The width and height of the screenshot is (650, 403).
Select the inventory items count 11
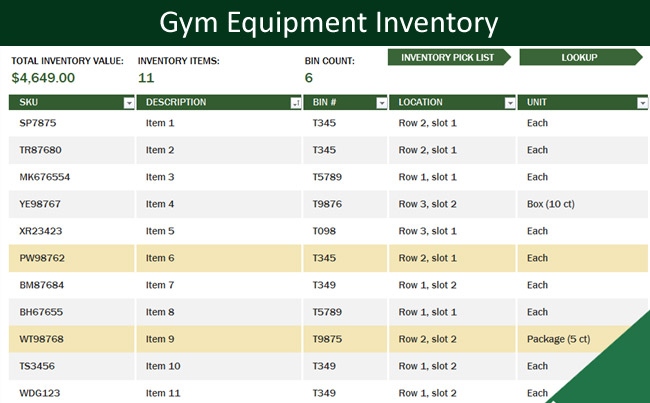tap(146, 77)
